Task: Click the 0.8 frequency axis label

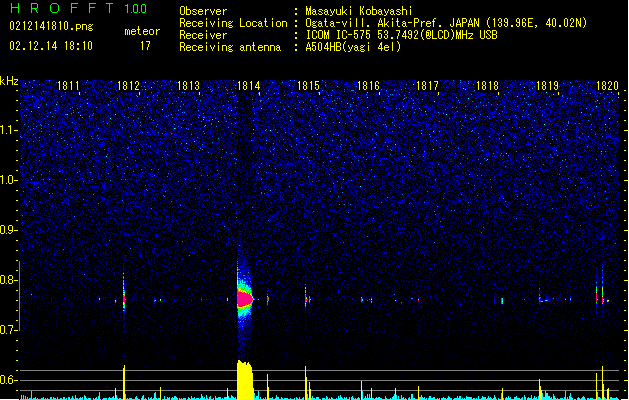Action: [x=8, y=280]
